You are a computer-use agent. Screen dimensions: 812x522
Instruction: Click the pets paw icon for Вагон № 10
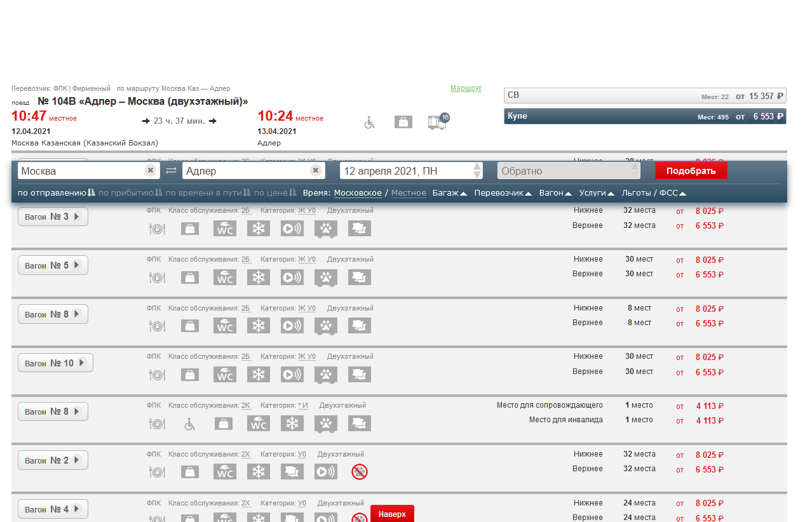(x=326, y=375)
